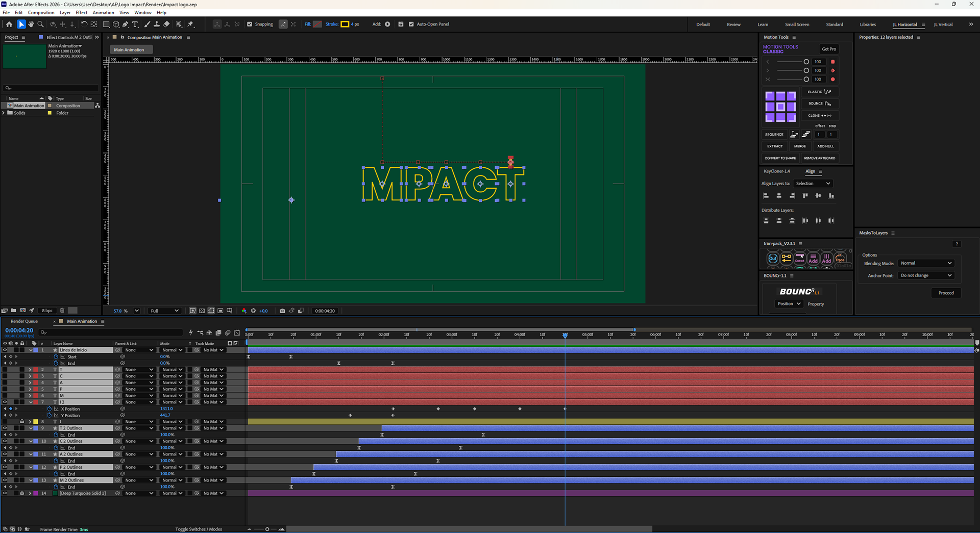Select the Rotation tool
This screenshot has width=980, height=533.
(84, 24)
